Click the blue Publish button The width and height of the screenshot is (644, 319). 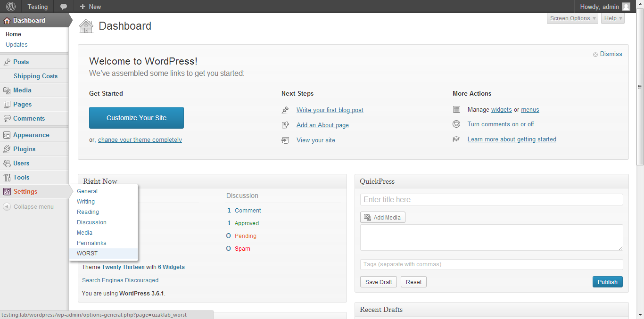click(x=607, y=282)
